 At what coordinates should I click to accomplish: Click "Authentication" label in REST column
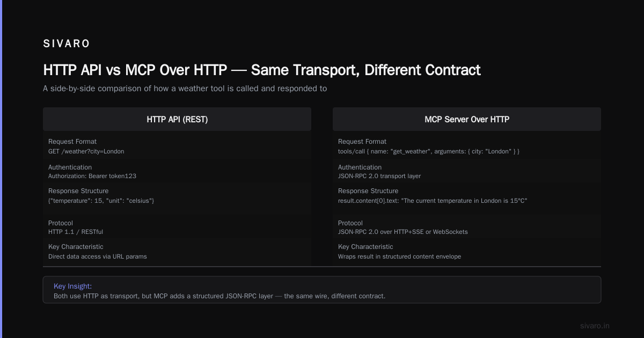[x=70, y=167]
